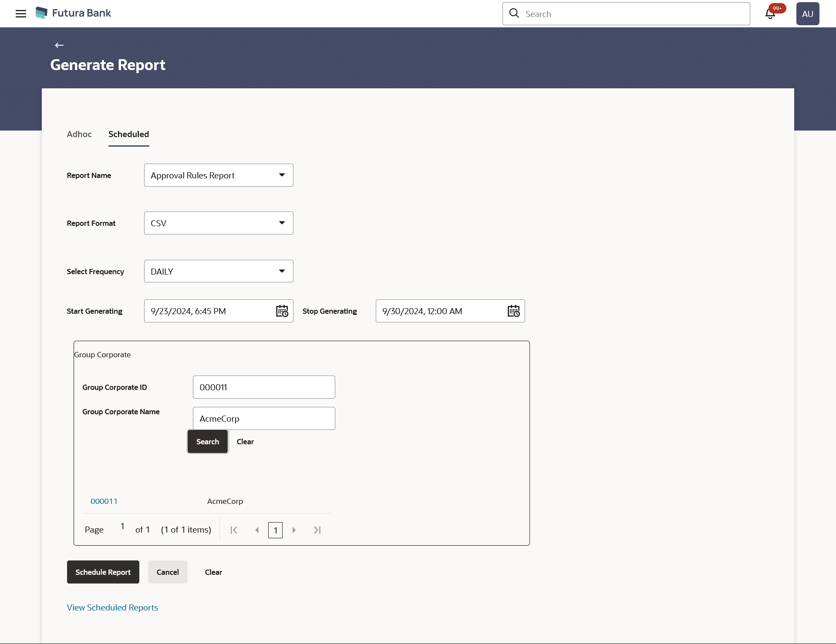Select the Scheduled tab
This screenshot has width=836, height=644.
coord(128,134)
